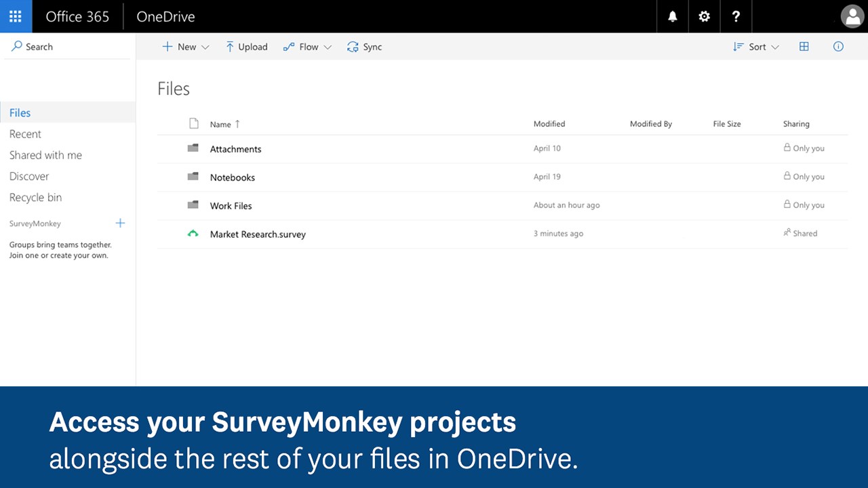The width and height of the screenshot is (868, 488).
Task: Open the Office 365 link
Action: tap(77, 17)
